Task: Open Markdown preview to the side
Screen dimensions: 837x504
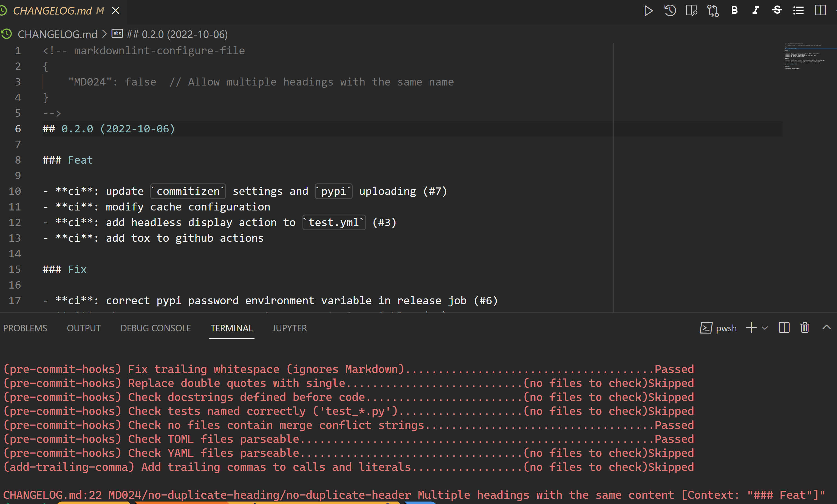Action: coord(691,11)
